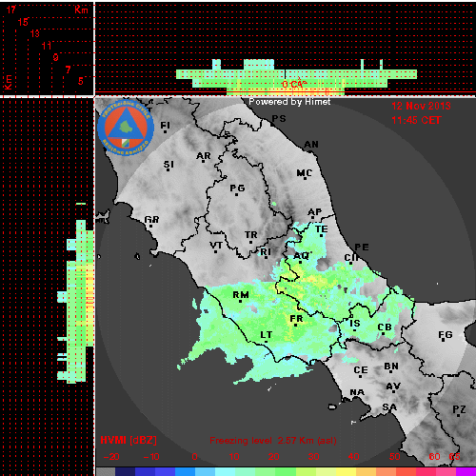The image size is (476, 476).
Task: Click the 0 C° marker in cross-section
Action: pyautogui.click(x=294, y=84)
